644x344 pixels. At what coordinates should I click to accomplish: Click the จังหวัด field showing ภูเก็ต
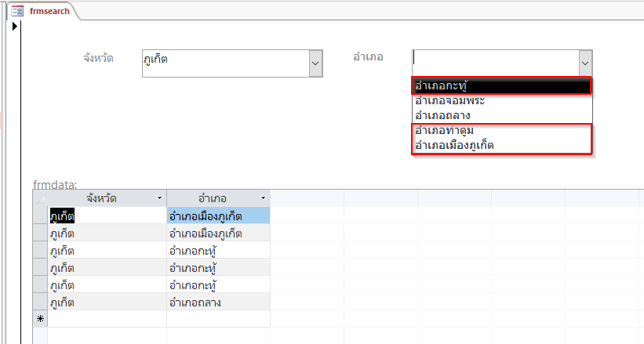(x=226, y=63)
